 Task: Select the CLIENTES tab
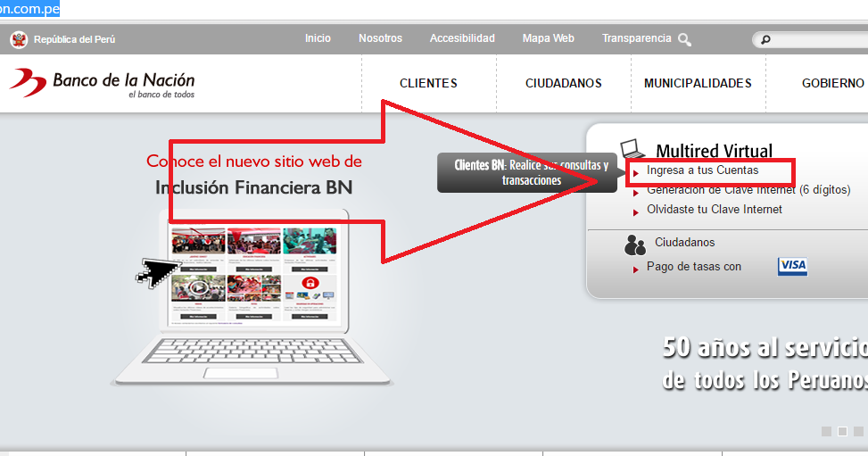428,83
